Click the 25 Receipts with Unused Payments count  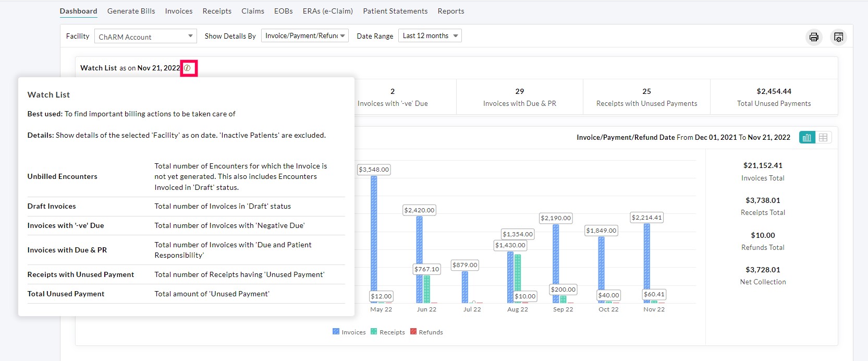pos(646,91)
